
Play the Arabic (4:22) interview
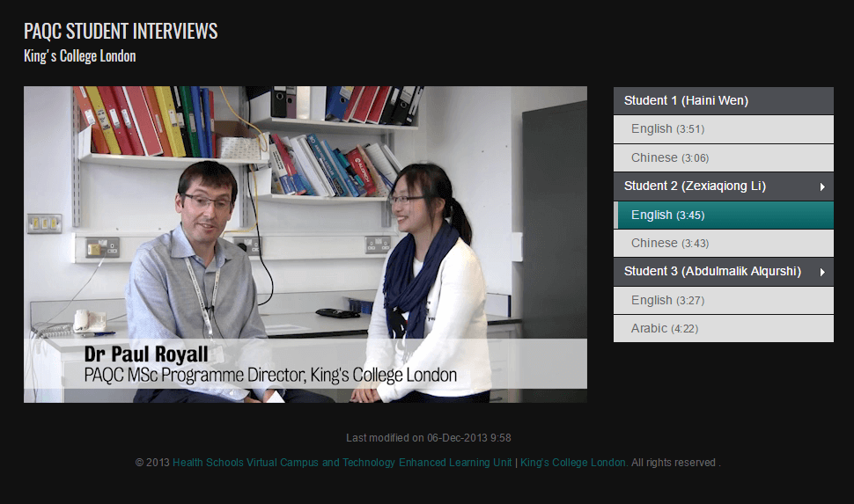coord(724,329)
